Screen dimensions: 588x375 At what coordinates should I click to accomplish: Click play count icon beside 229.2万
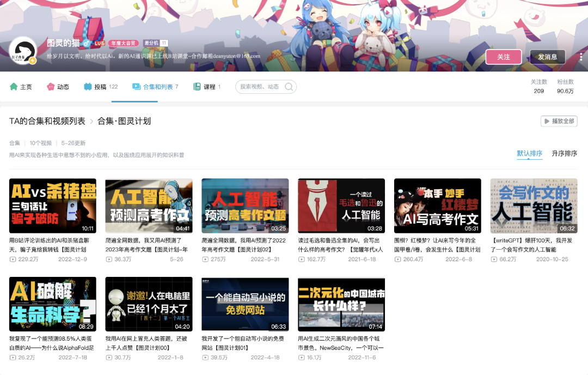point(13,259)
